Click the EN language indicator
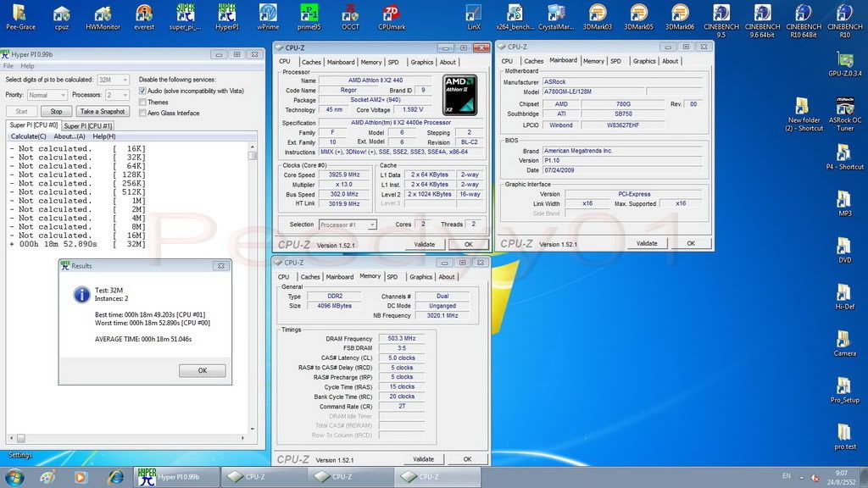Viewport: 868px width, 488px height. [787, 476]
